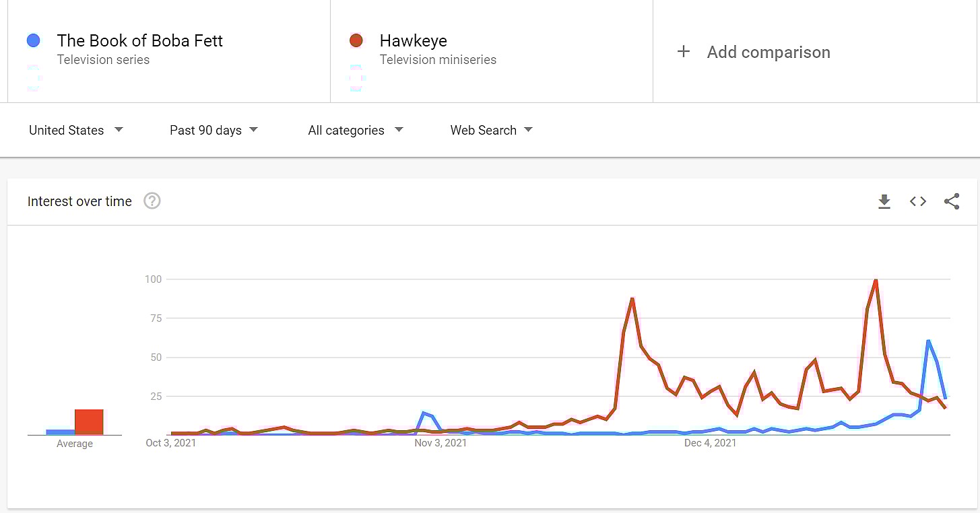Click the blue Boba Fett average bar
Viewport: 980px width, 513px height.
(x=60, y=432)
